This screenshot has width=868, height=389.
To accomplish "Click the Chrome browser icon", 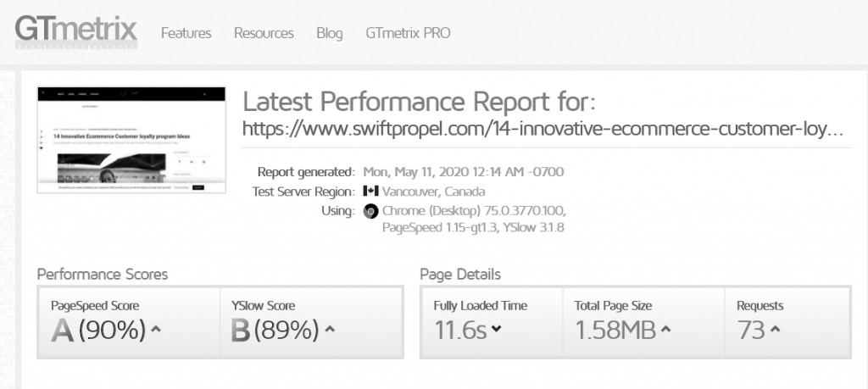I will coord(370,211).
